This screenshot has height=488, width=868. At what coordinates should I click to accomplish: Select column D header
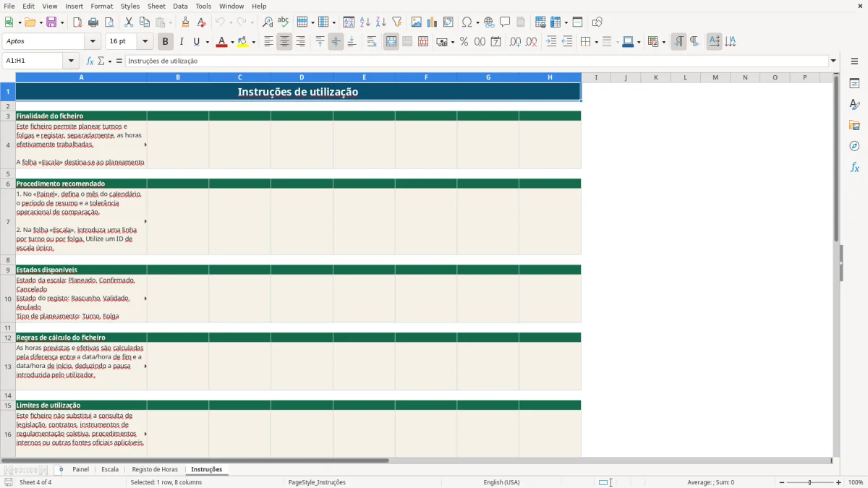pos(302,77)
